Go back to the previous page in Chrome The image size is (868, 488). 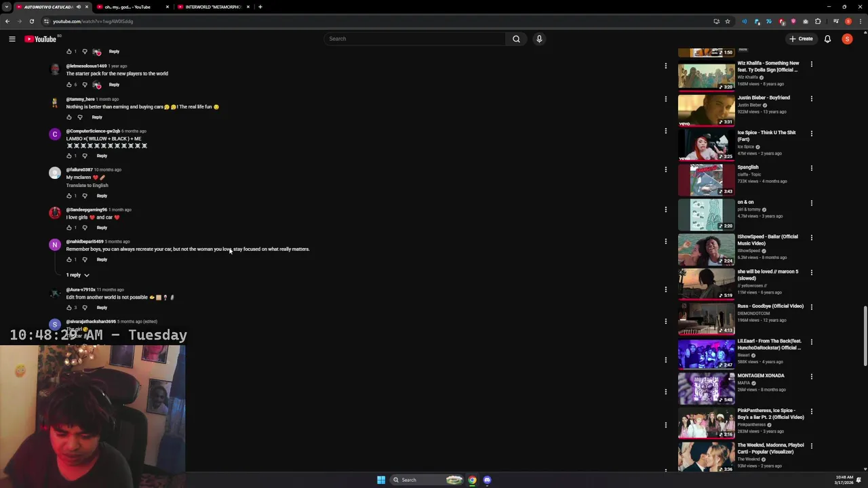click(7, 21)
